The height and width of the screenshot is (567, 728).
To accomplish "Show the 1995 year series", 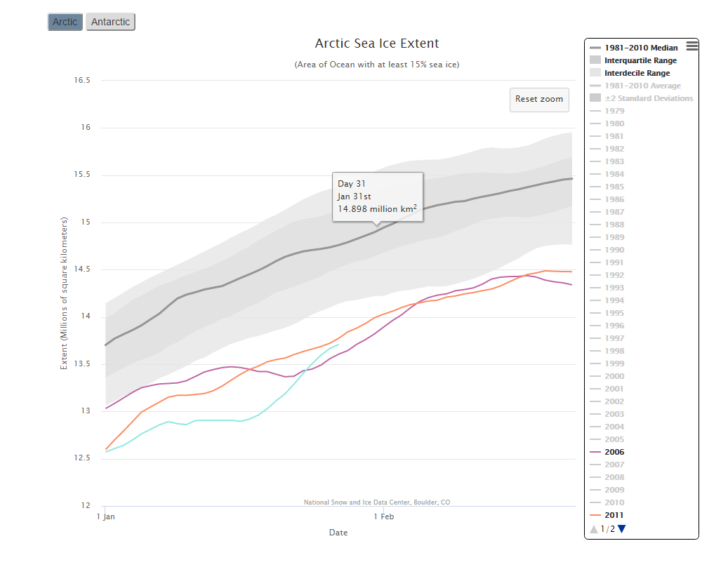I will click(x=614, y=313).
